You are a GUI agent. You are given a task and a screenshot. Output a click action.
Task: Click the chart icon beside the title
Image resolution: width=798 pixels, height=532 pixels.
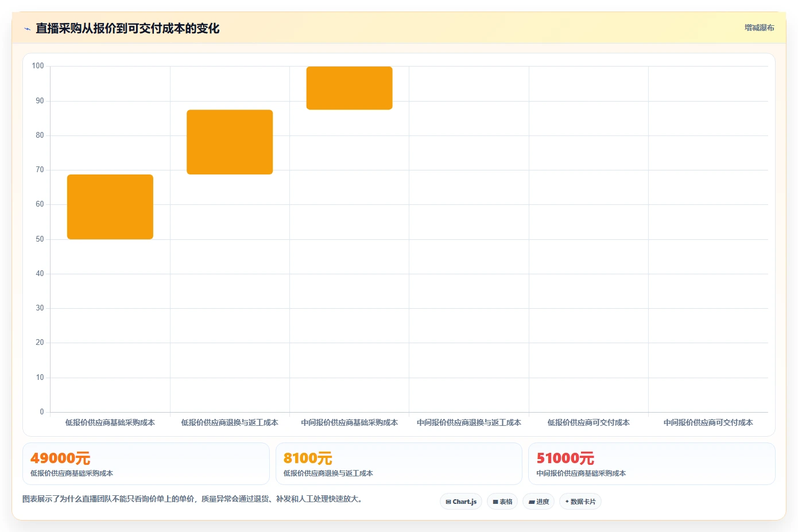point(27,29)
